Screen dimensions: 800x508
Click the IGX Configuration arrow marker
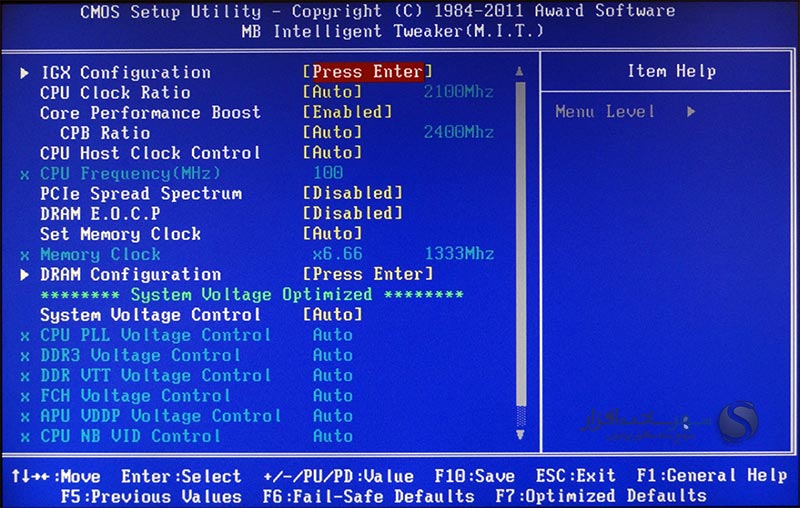(x=24, y=73)
